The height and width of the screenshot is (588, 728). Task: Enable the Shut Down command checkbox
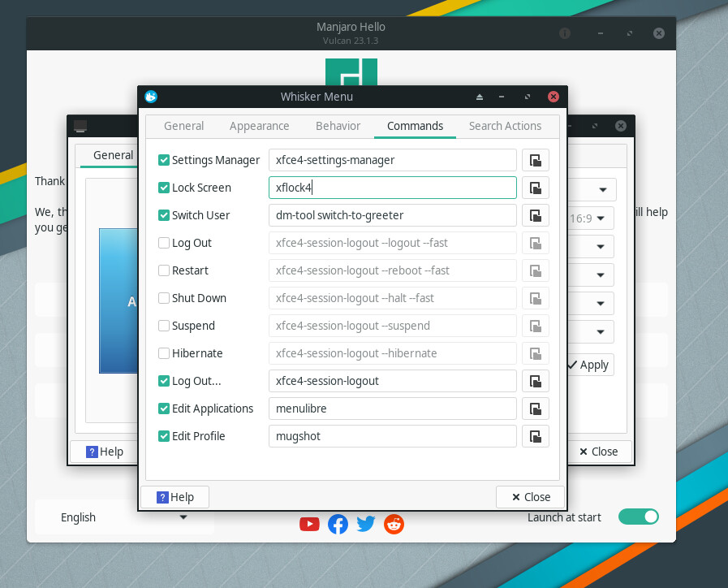pos(163,298)
